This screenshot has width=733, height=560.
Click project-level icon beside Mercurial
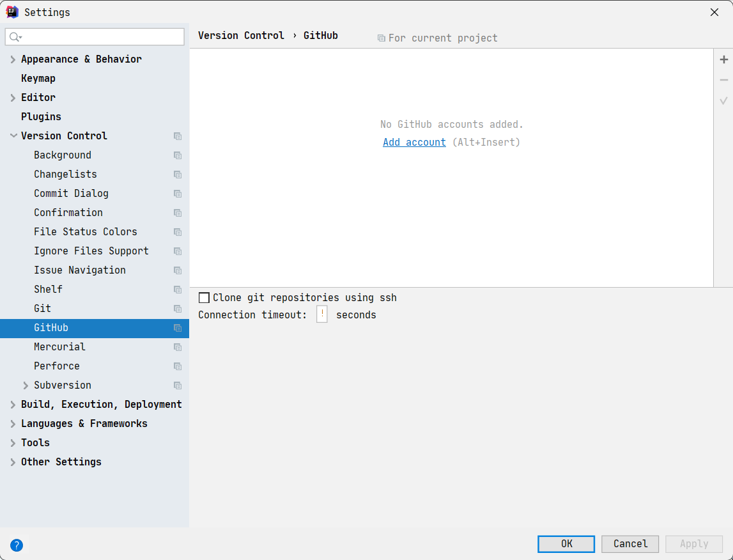pyautogui.click(x=178, y=347)
